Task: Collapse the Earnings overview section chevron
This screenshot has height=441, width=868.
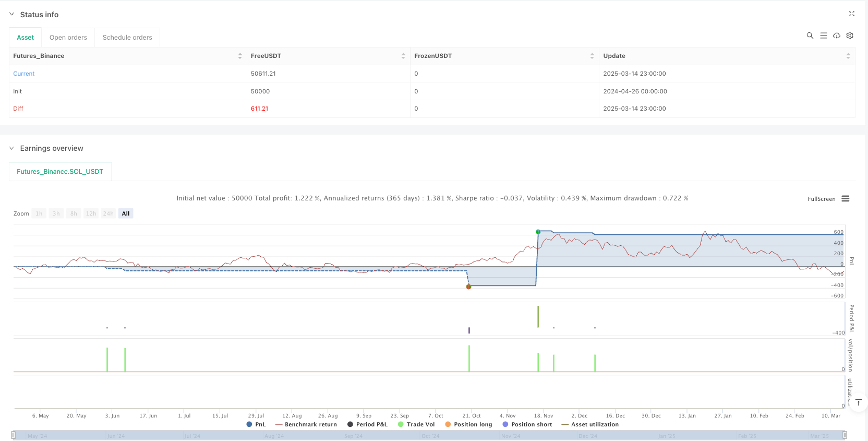Action: (11, 148)
